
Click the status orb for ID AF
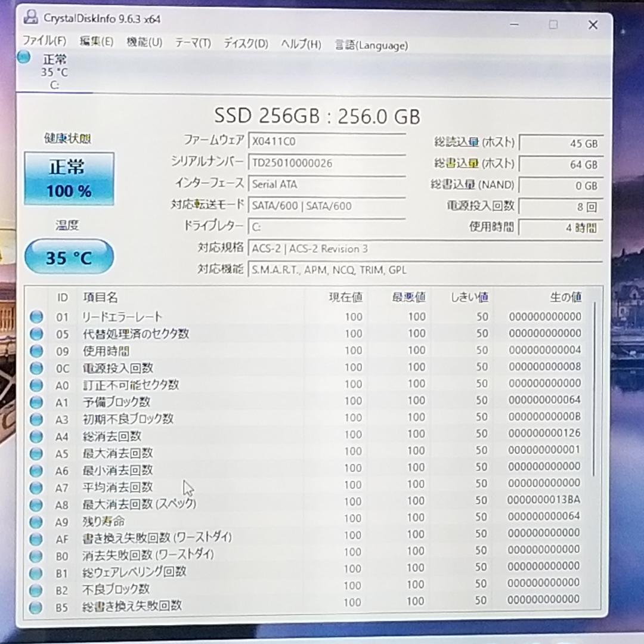(x=36, y=539)
